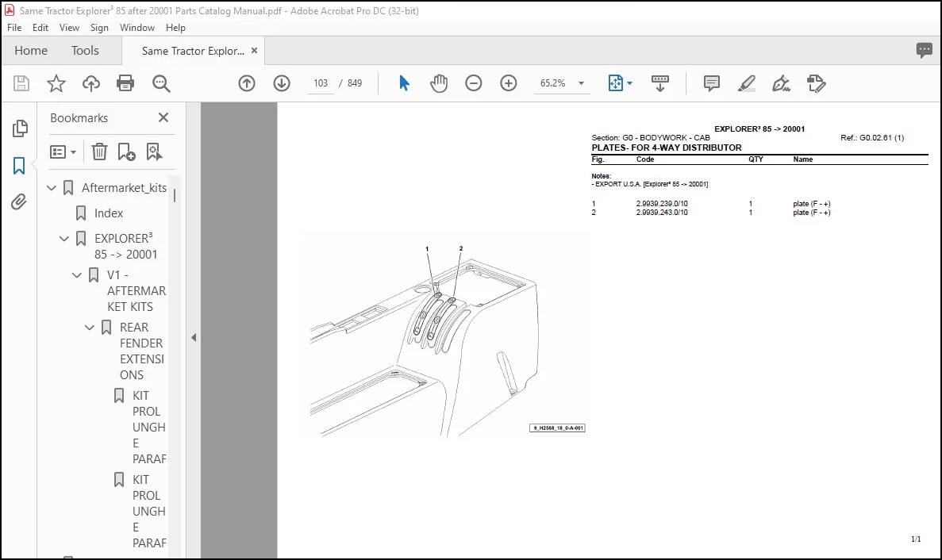Open the Attachments paperclip panel
Viewport: 942px width, 560px height.
click(x=18, y=201)
